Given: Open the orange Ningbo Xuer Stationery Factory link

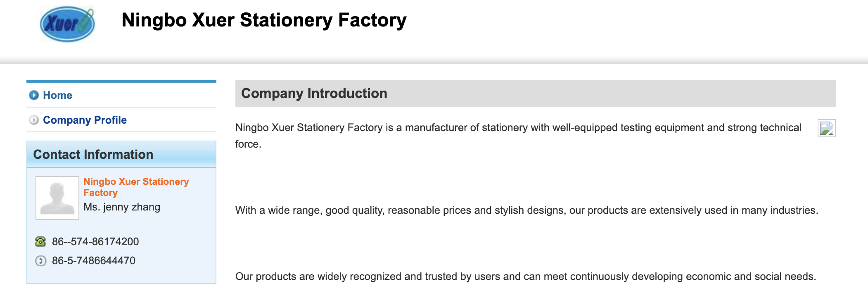Looking at the screenshot, I should [x=136, y=187].
